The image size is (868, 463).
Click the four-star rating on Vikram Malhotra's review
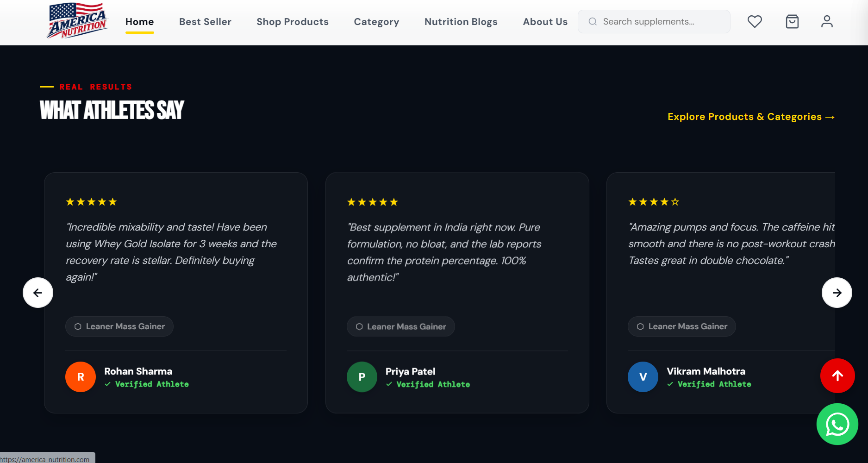tap(654, 202)
